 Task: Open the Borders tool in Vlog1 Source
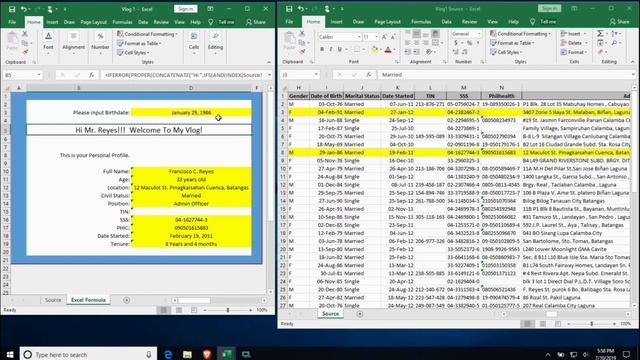[x=357, y=49]
